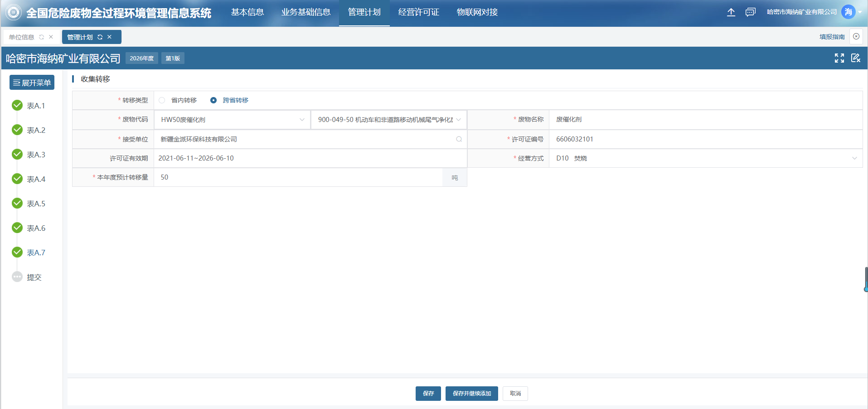The image size is (868, 409).
Task: Click the circled close icon beside 填报指南
Action: click(856, 37)
